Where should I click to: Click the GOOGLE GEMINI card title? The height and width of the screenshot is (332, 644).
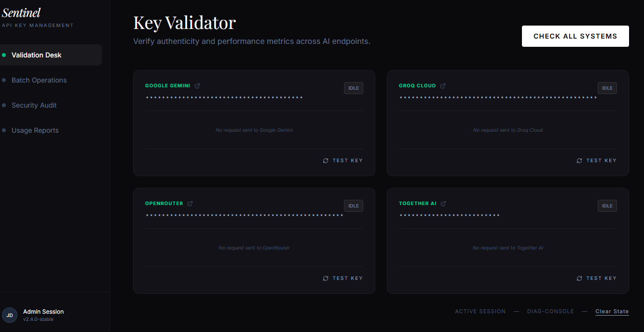tap(167, 86)
